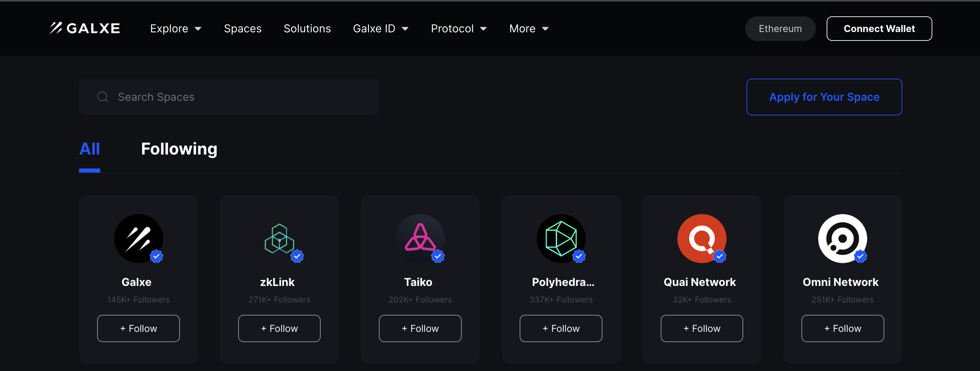Open the More dropdown menu
This screenshot has width=980, height=371.
click(x=529, y=29)
